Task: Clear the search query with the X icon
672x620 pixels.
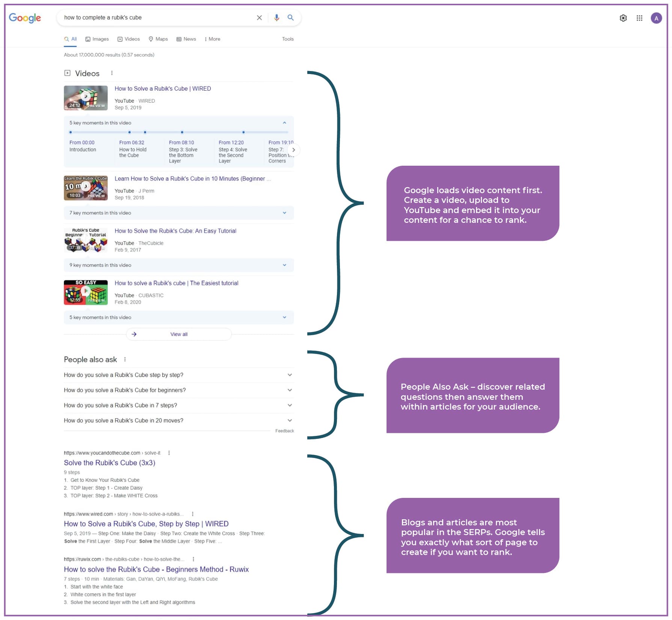Action: coord(259,18)
